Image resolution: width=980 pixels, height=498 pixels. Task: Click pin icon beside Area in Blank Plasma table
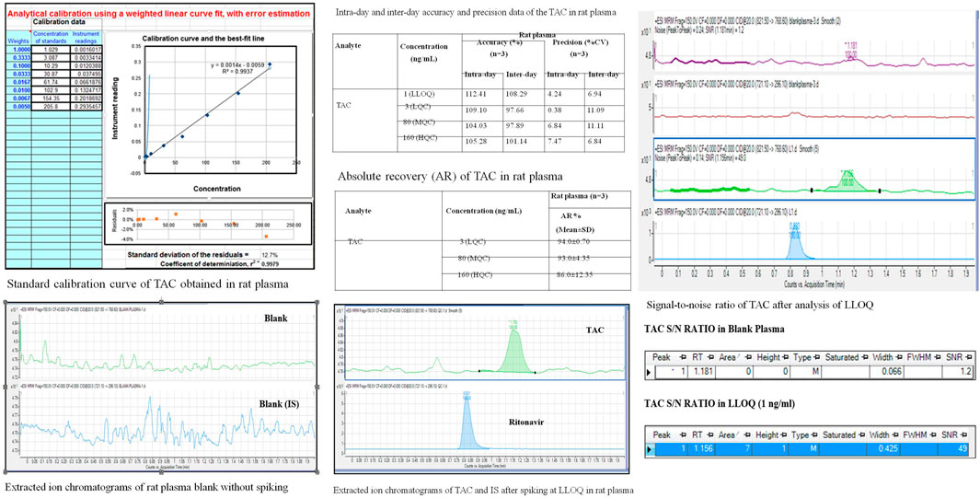pos(747,357)
